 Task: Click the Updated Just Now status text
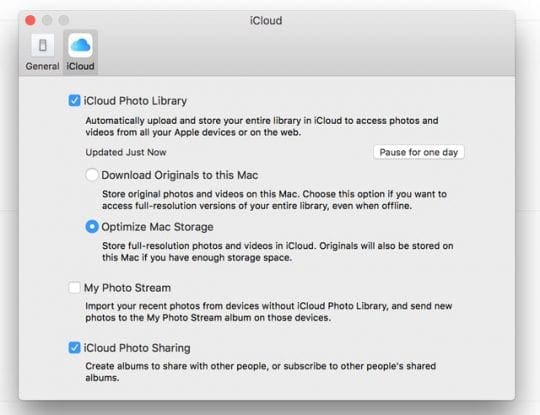126,152
